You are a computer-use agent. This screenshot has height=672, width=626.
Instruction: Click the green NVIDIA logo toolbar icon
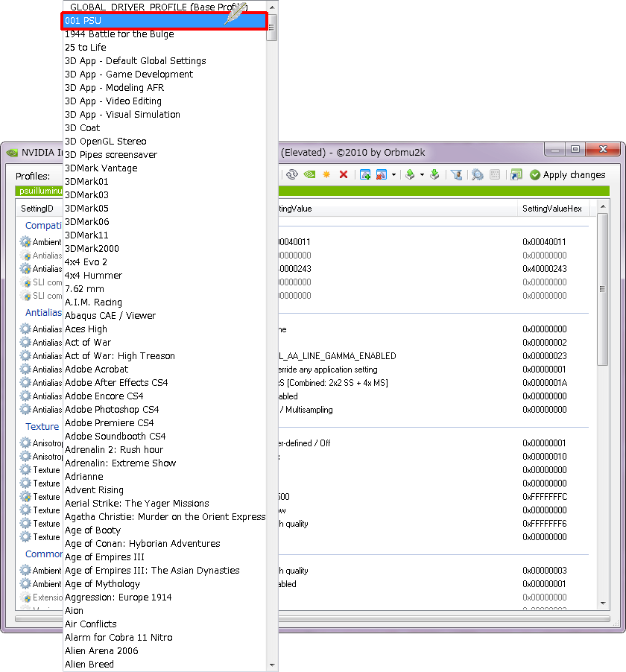coord(309,174)
